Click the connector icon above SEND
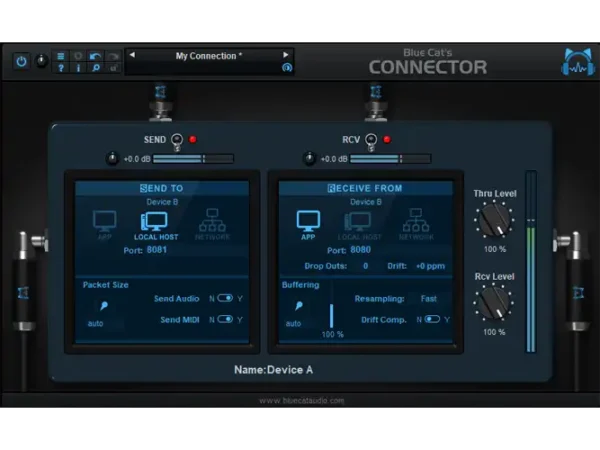Viewport: 600px width, 450px height. point(161,102)
